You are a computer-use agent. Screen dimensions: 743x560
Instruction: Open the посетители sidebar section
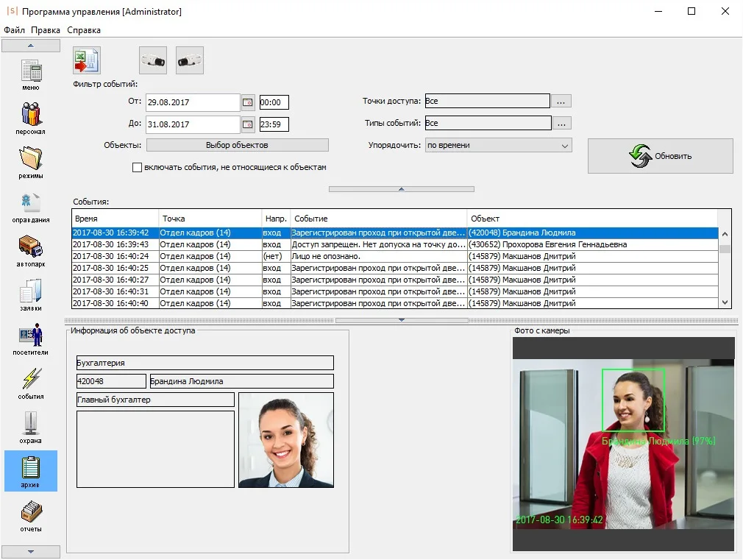(x=31, y=339)
